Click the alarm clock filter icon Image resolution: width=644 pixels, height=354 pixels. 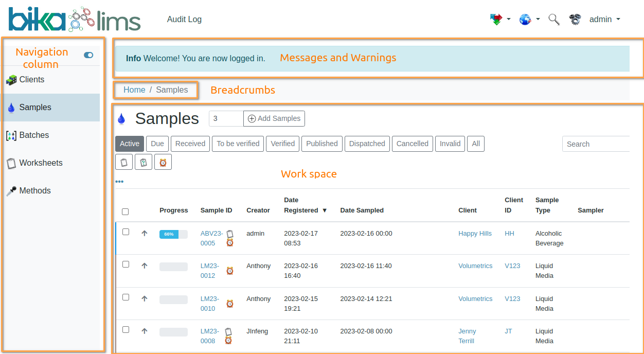point(163,162)
